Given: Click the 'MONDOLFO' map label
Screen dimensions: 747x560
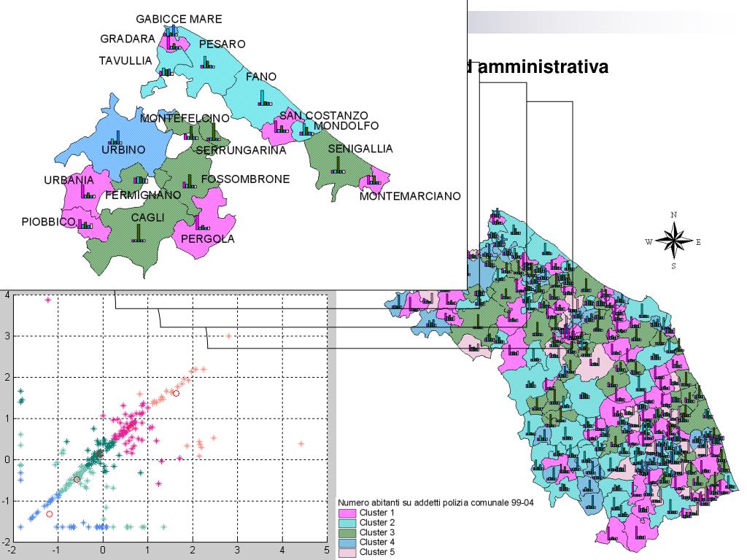Looking at the screenshot, I should click(x=346, y=125).
